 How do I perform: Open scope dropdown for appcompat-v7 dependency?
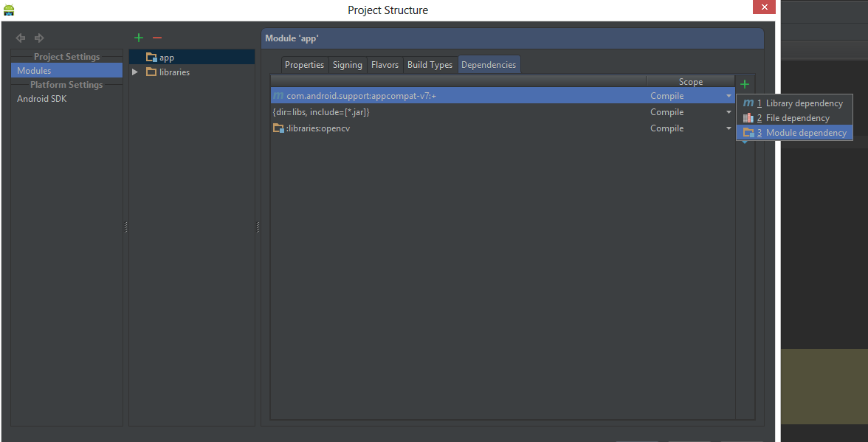point(728,96)
